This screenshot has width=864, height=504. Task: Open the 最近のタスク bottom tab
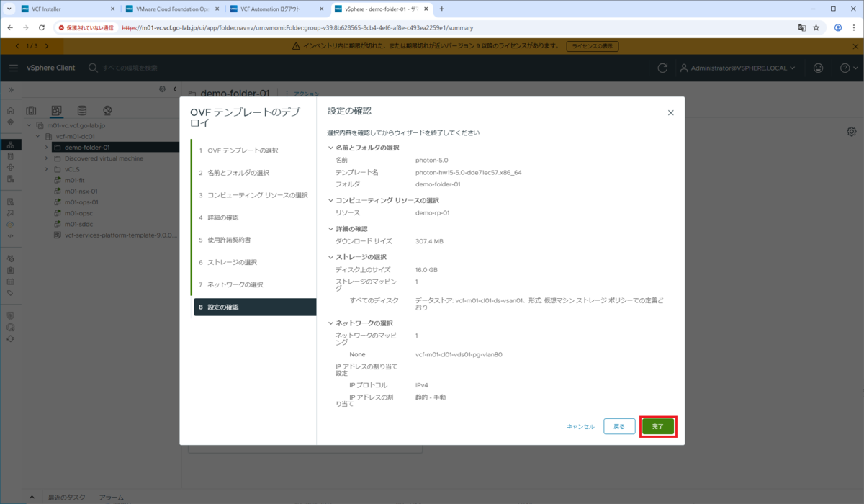(67, 497)
